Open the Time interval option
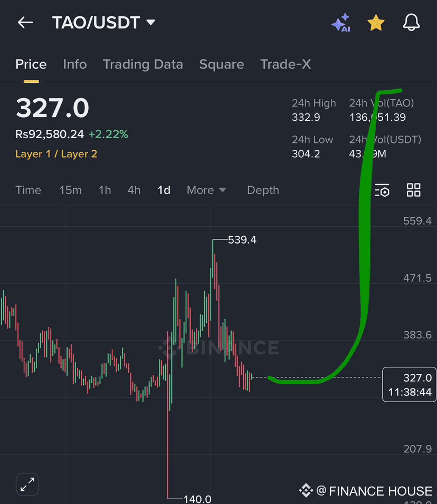Viewport: 437px width, 504px height. (28, 190)
